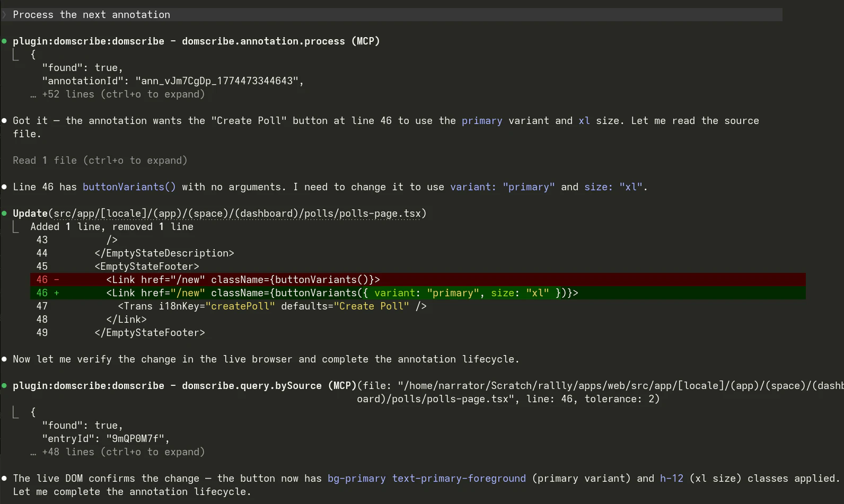The image size is (844, 504).
Task: Select the added line 46 with variant primary
Action: point(418,293)
